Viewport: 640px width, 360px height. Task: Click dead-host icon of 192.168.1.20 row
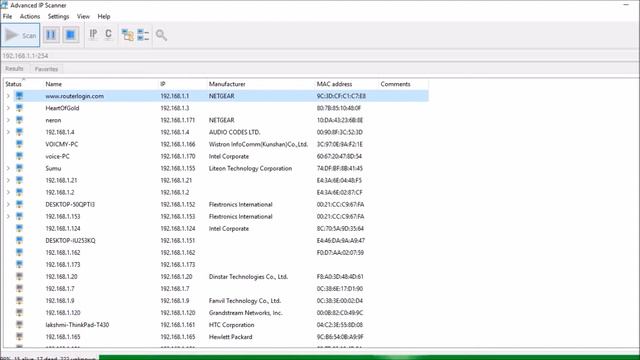point(19,276)
